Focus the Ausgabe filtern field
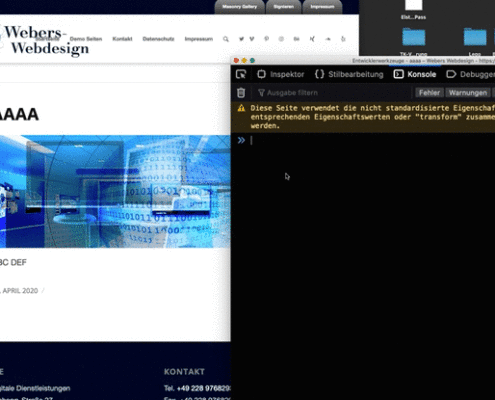 pyautogui.click(x=333, y=93)
